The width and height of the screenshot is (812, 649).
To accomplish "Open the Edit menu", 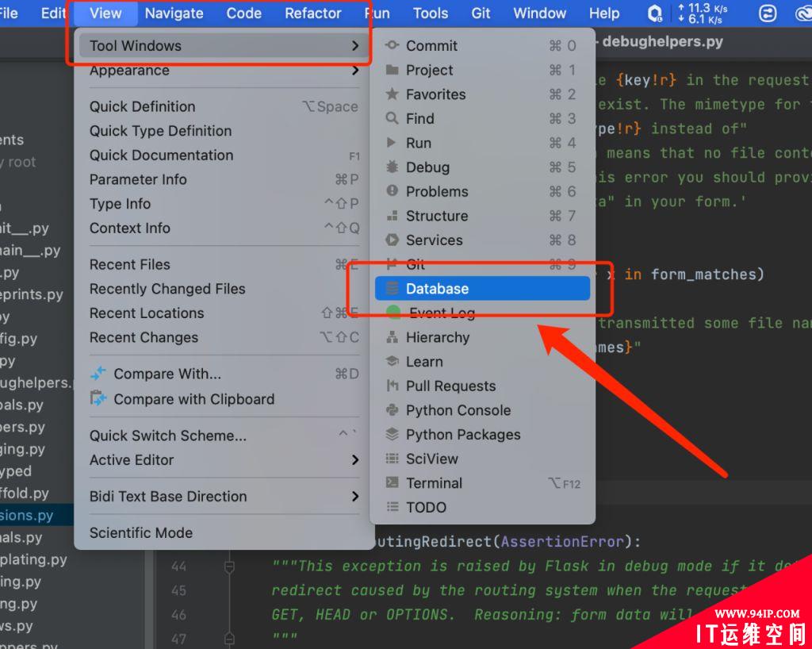I will (54, 13).
